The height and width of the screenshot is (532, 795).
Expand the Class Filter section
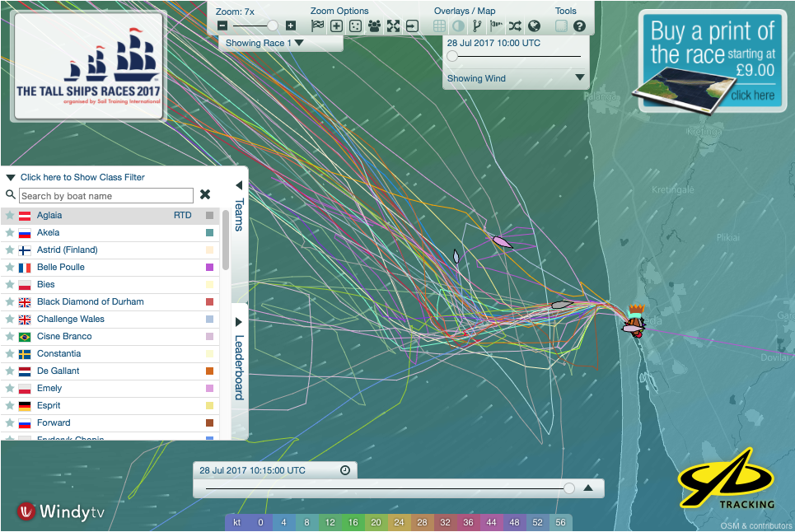point(82,177)
